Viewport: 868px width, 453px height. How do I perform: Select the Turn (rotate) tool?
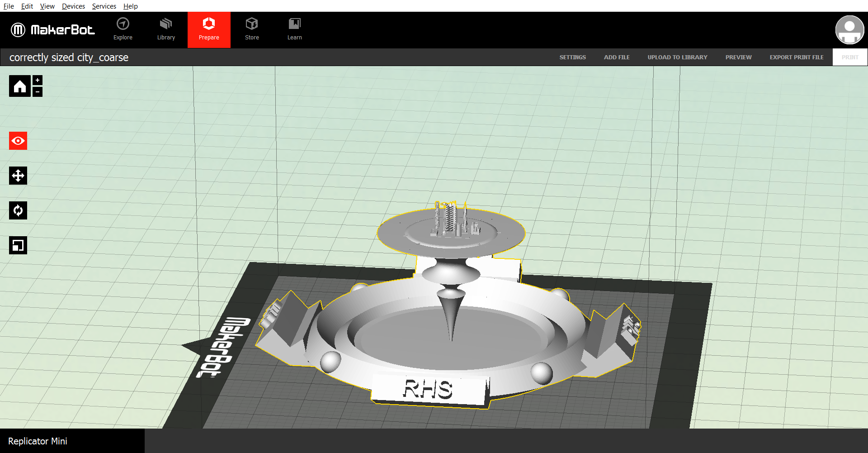[18, 210]
